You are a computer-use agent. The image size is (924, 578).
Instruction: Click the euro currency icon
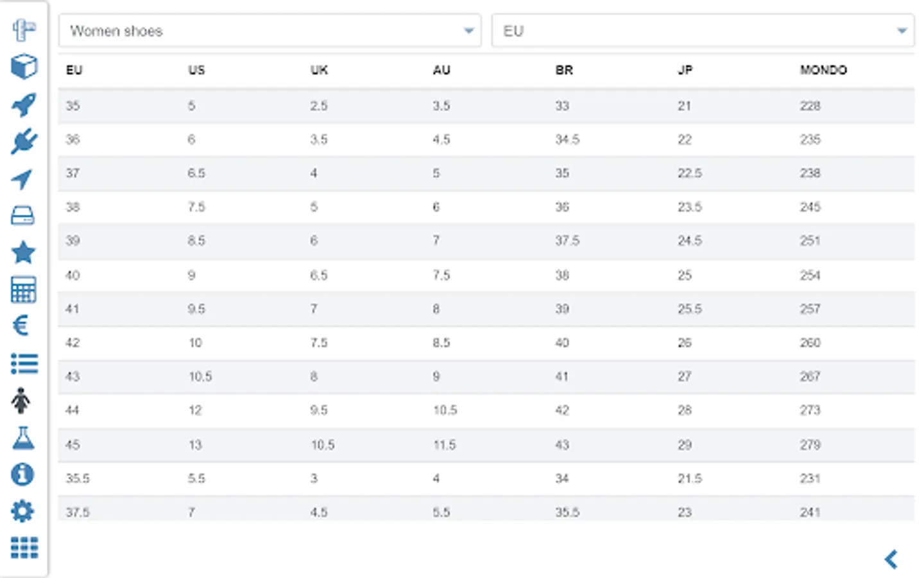[21, 326]
